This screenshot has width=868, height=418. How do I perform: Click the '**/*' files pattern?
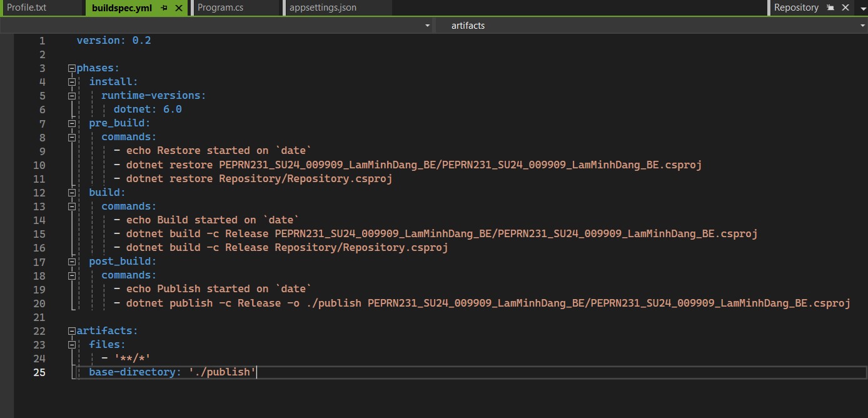point(132,359)
